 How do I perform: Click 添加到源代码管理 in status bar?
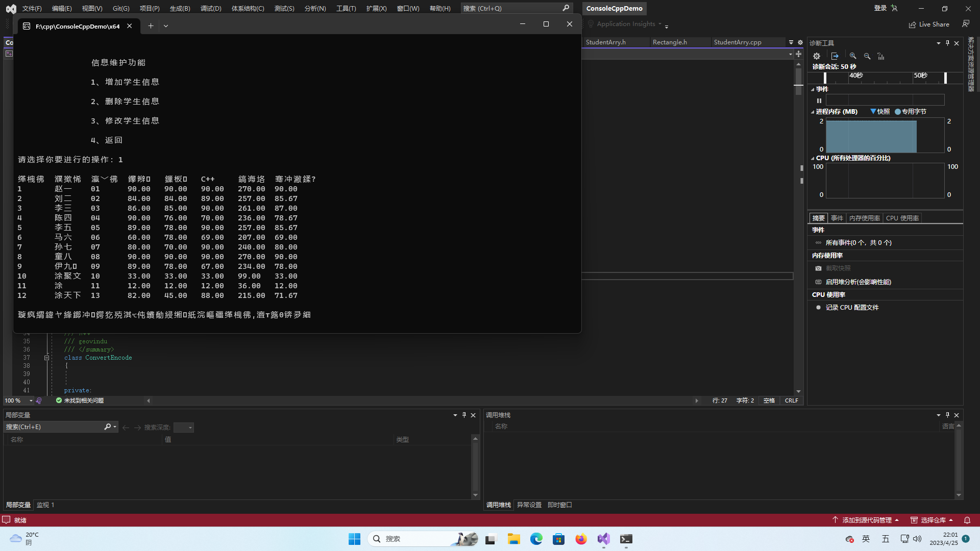tap(867, 520)
